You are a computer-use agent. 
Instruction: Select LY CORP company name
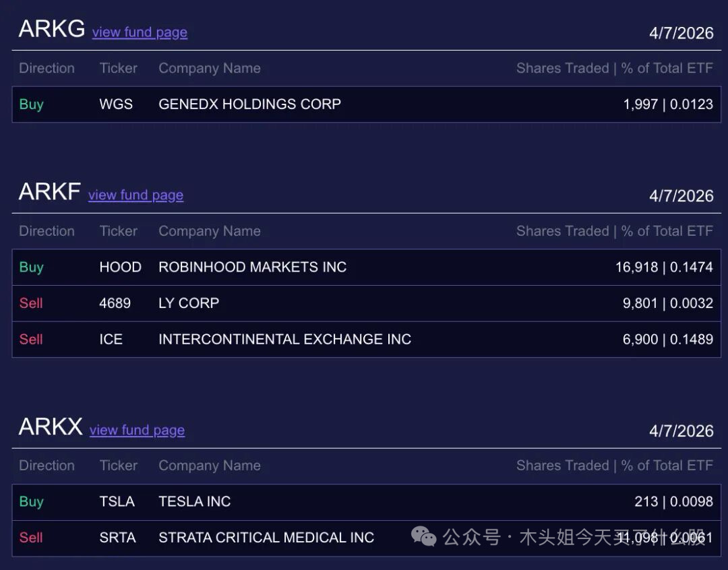tap(189, 303)
